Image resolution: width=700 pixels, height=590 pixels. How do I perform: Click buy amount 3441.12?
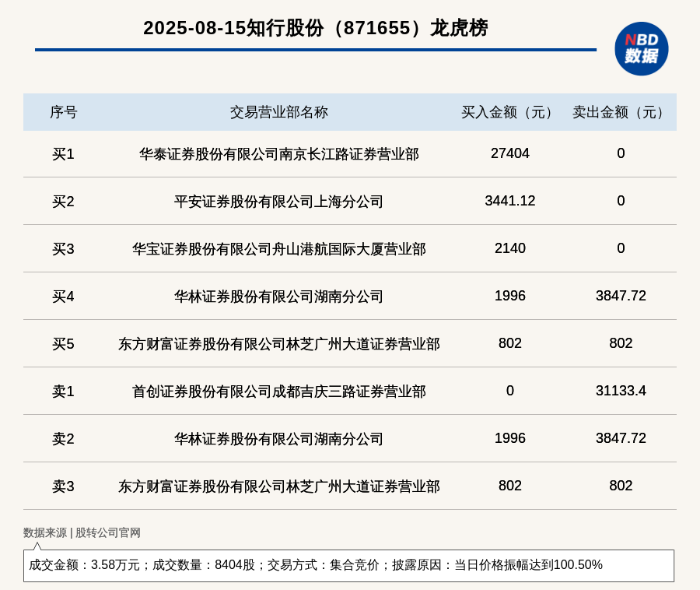pos(509,201)
